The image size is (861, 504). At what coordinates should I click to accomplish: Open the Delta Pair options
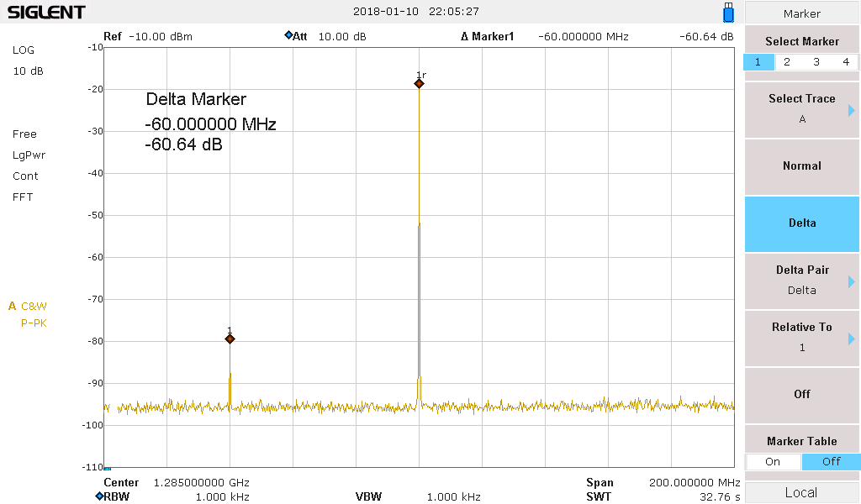pyautogui.click(x=801, y=280)
